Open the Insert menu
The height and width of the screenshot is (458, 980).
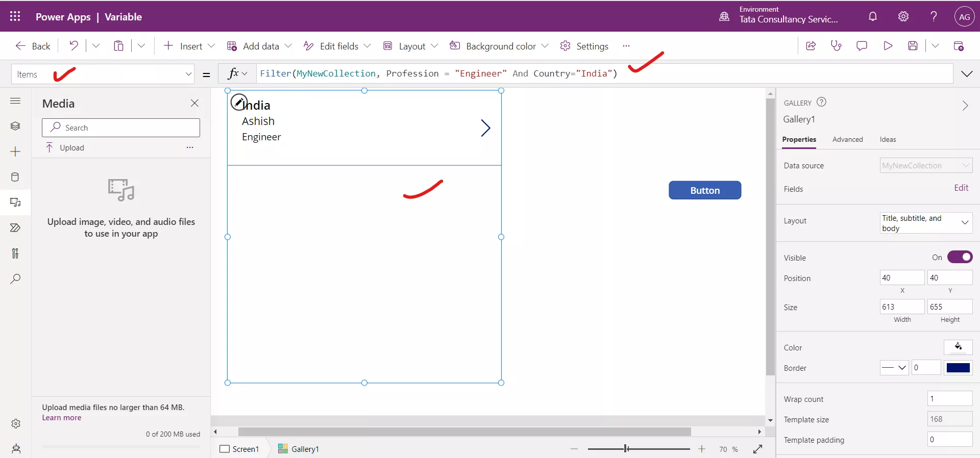(x=189, y=46)
